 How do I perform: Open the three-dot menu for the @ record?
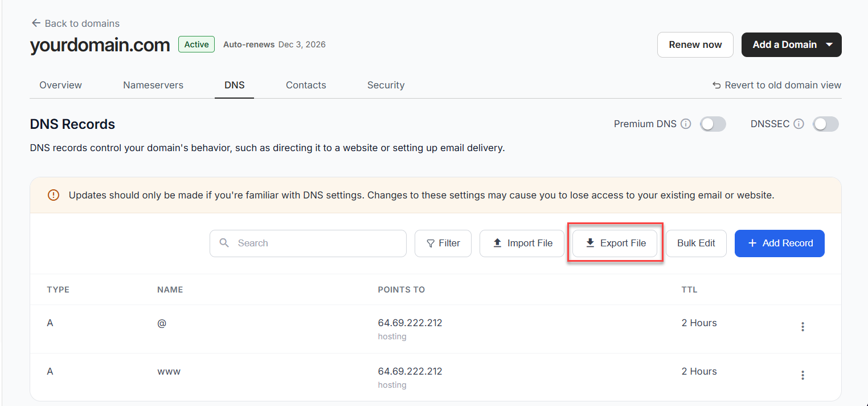803,327
